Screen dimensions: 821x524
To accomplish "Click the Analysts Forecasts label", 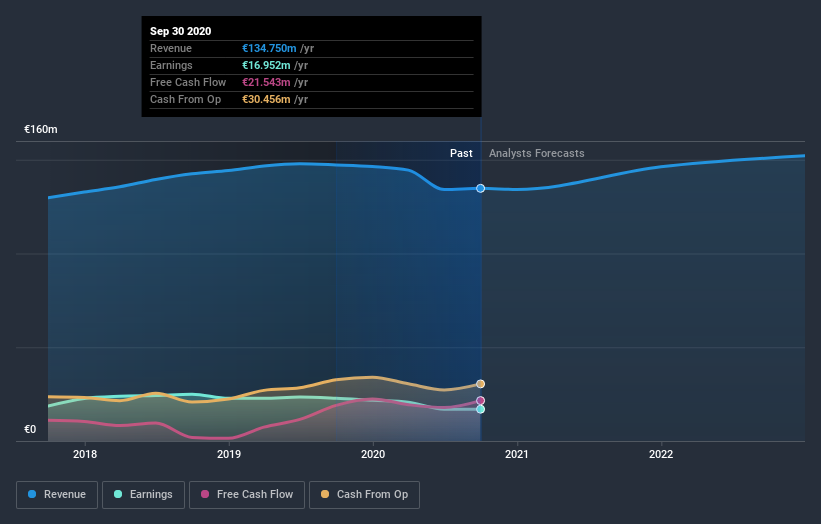I will tap(537, 153).
